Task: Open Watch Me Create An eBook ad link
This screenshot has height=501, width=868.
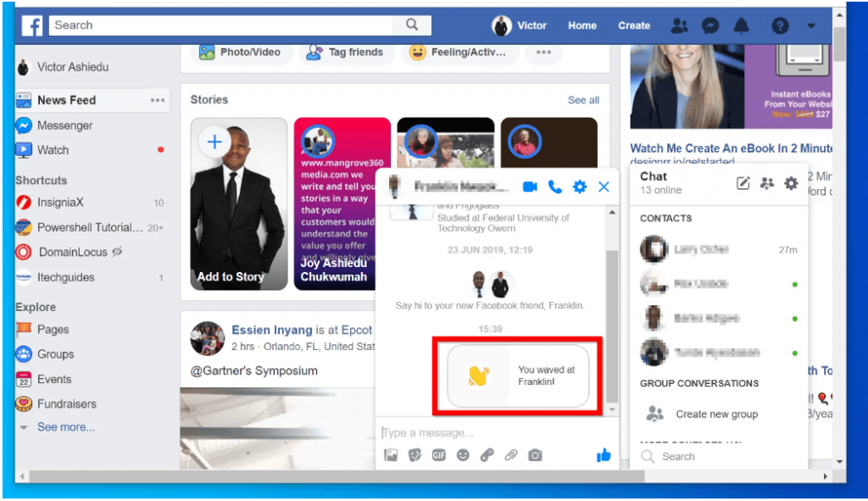Action: (731, 148)
